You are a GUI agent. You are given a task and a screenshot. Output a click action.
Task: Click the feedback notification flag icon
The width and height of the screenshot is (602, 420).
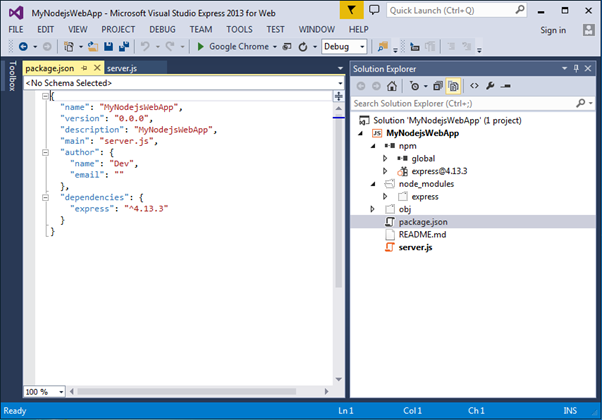(x=351, y=11)
